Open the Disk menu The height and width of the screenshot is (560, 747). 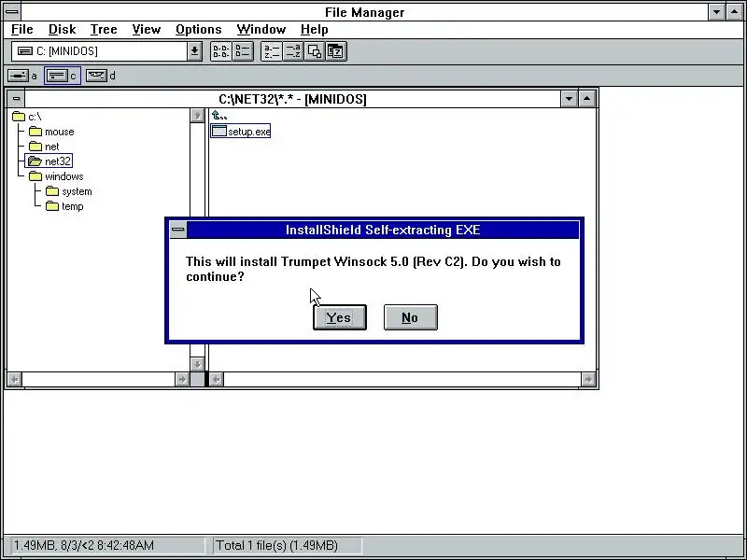click(x=62, y=30)
